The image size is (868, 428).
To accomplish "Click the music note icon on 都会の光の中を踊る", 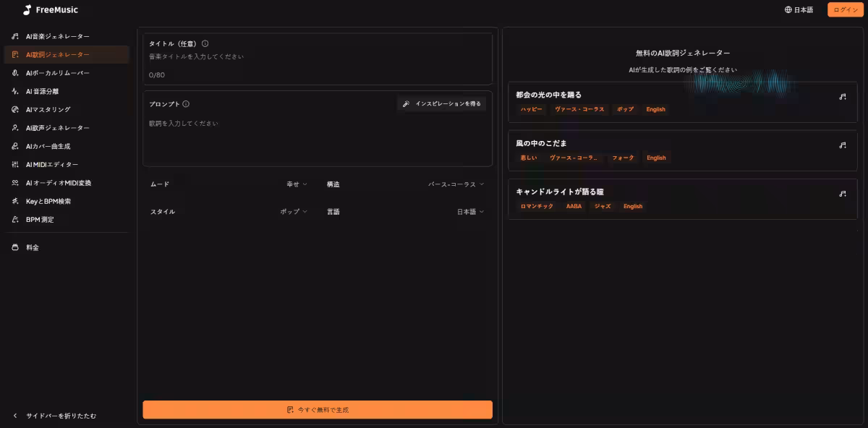I will (x=843, y=97).
